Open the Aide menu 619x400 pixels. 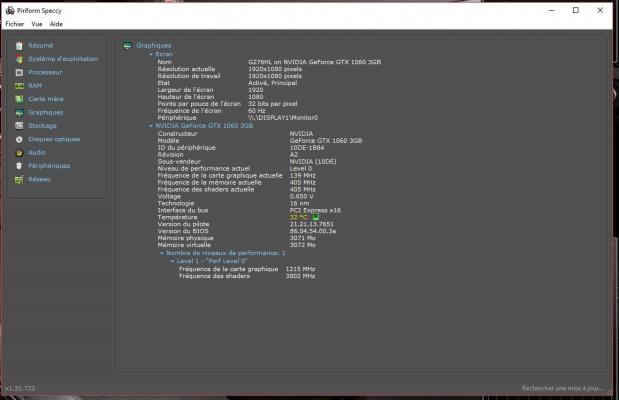pos(56,24)
